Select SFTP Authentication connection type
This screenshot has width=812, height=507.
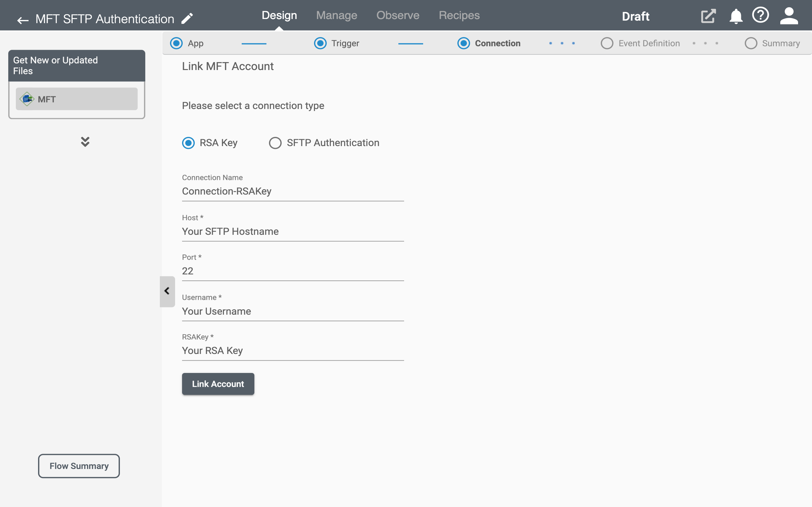[x=275, y=143]
